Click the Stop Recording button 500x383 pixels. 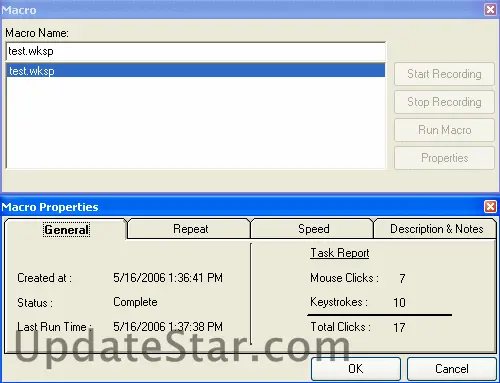coord(444,102)
